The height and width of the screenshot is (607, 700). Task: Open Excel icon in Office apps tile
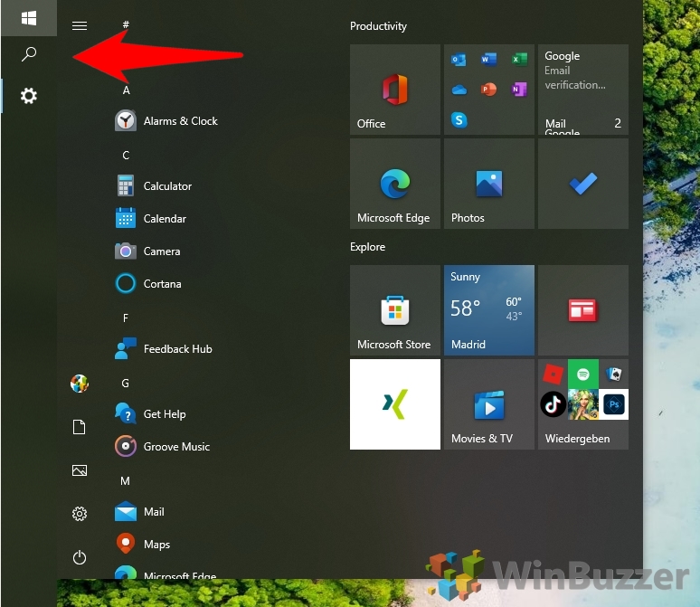519,60
